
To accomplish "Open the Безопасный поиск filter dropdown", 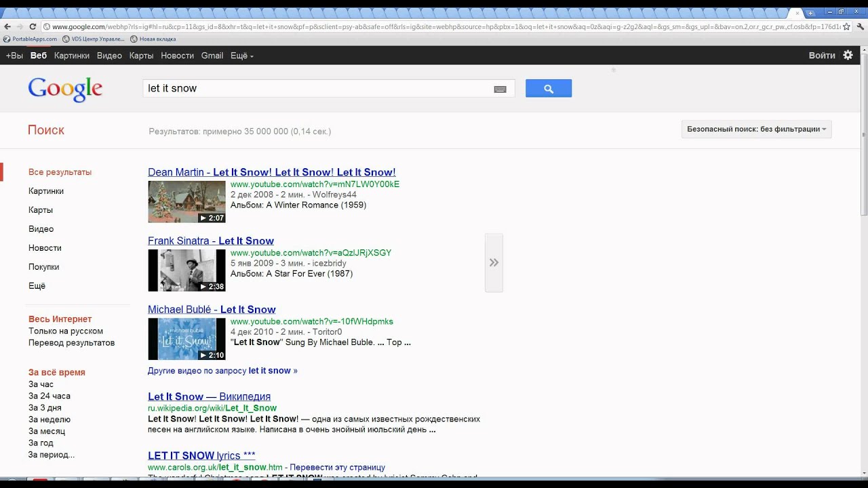I will coord(757,129).
